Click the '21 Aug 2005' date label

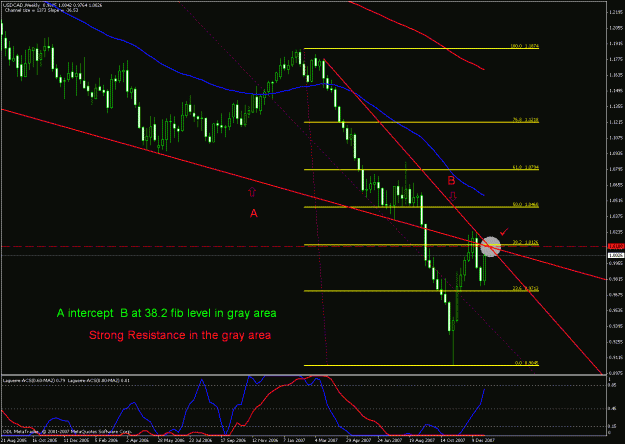coord(13,440)
